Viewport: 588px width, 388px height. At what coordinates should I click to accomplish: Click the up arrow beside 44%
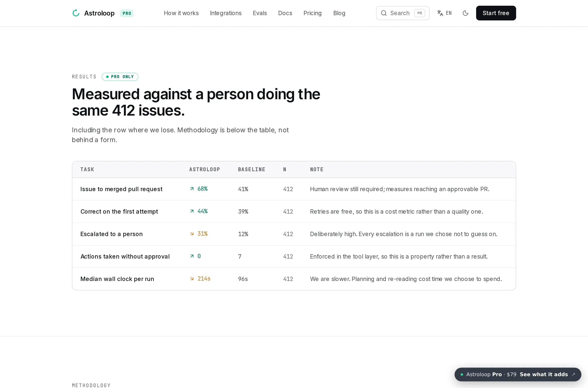coord(192,211)
